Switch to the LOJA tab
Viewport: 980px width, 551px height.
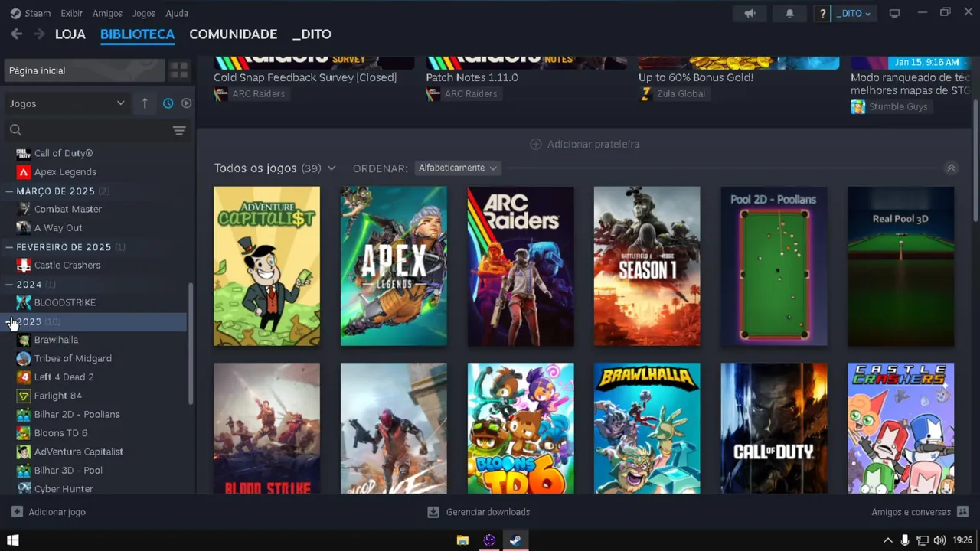click(x=70, y=34)
